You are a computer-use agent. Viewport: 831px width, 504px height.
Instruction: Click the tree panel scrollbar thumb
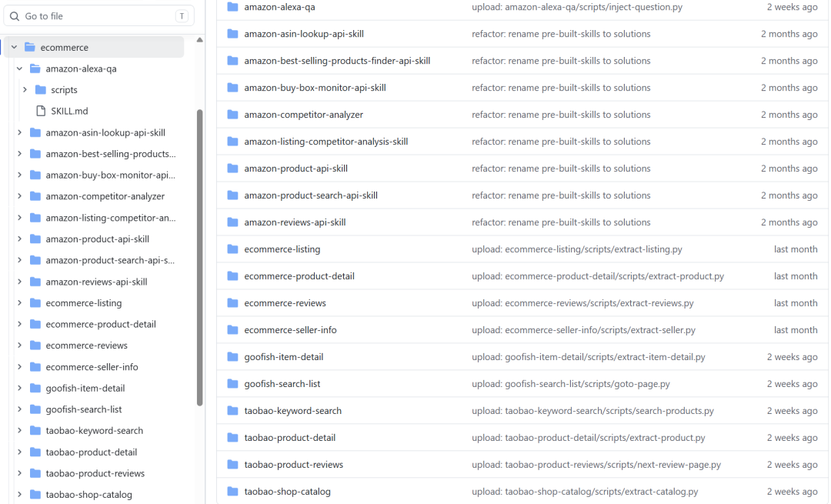coord(200,258)
